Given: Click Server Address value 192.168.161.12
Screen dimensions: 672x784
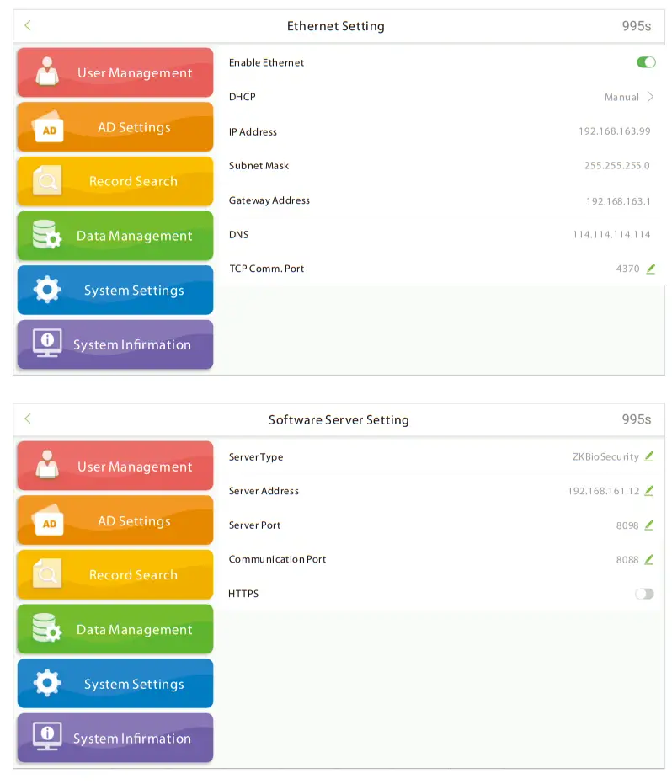Looking at the screenshot, I should [x=604, y=491].
